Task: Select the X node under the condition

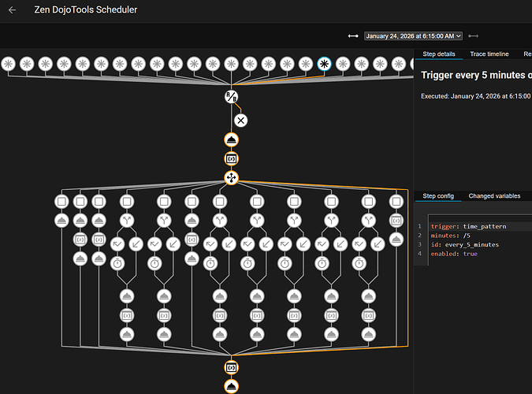Action: tap(241, 121)
